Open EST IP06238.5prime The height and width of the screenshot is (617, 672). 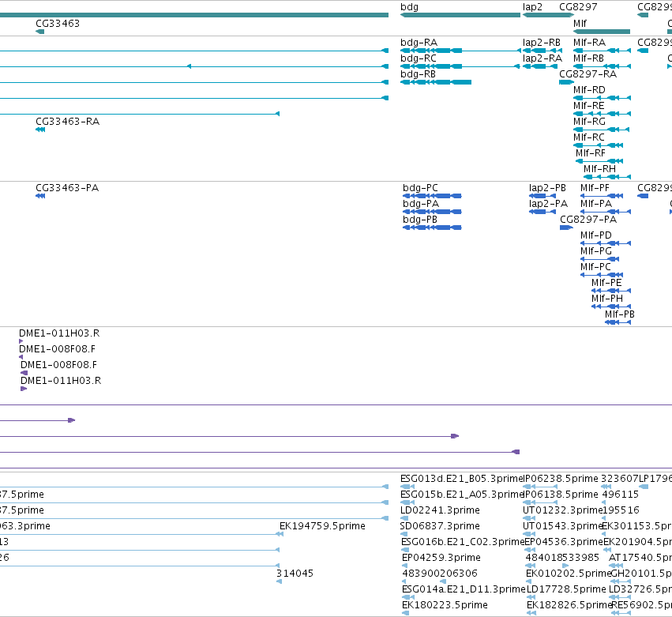click(561, 479)
